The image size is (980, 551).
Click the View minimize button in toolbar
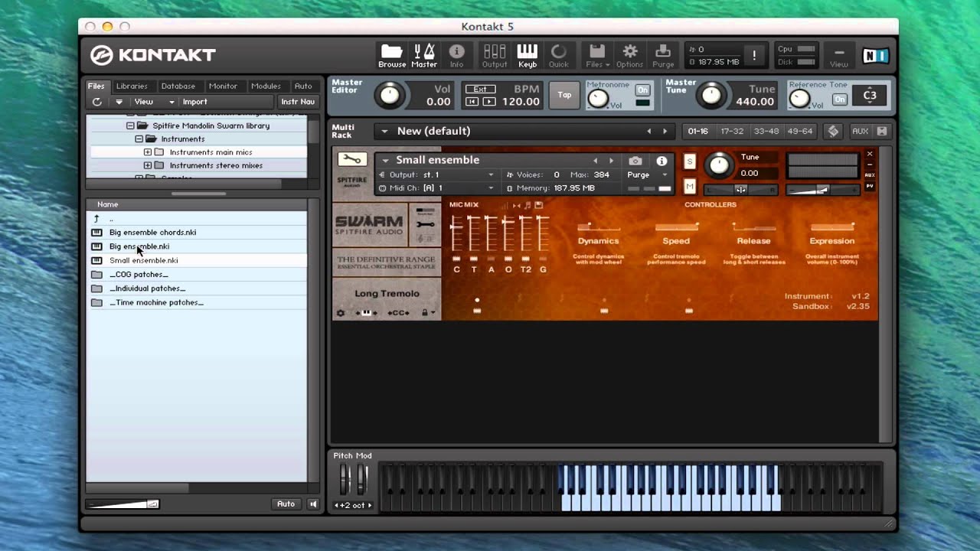click(839, 55)
